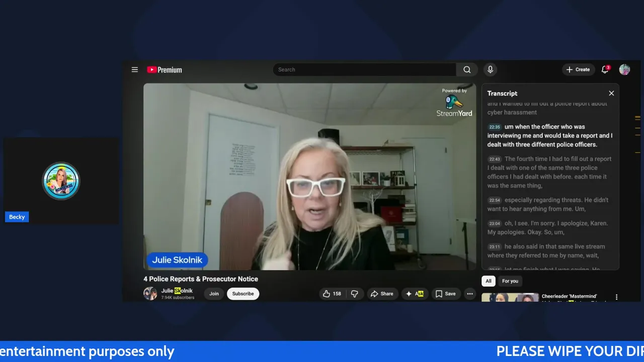Open the account avatar menu

[624, 70]
